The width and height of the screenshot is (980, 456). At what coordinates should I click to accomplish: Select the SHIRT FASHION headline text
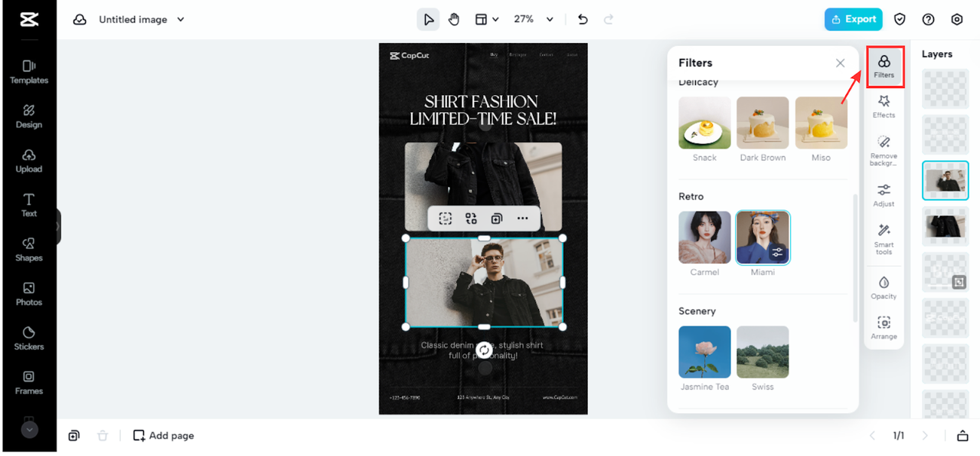[483, 110]
